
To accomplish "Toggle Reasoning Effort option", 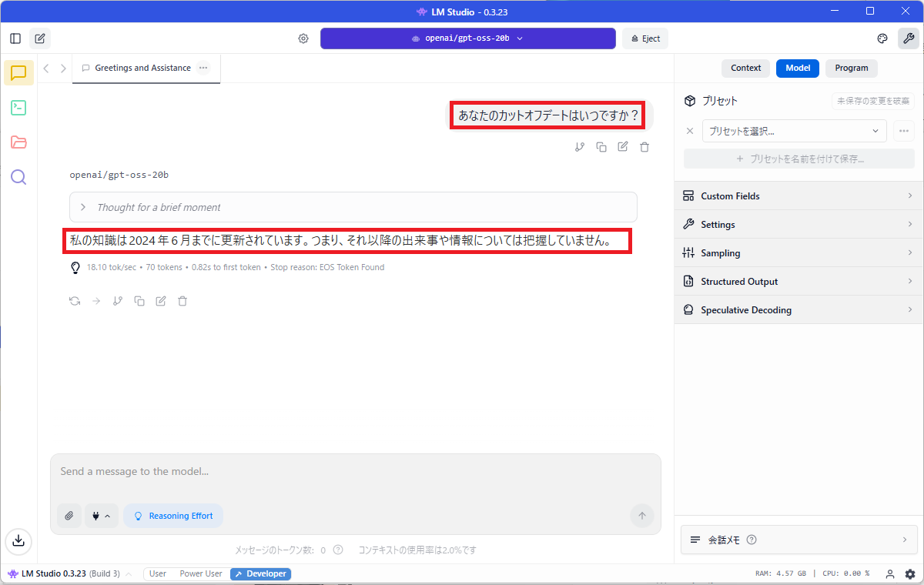I will [x=173, y=516].
